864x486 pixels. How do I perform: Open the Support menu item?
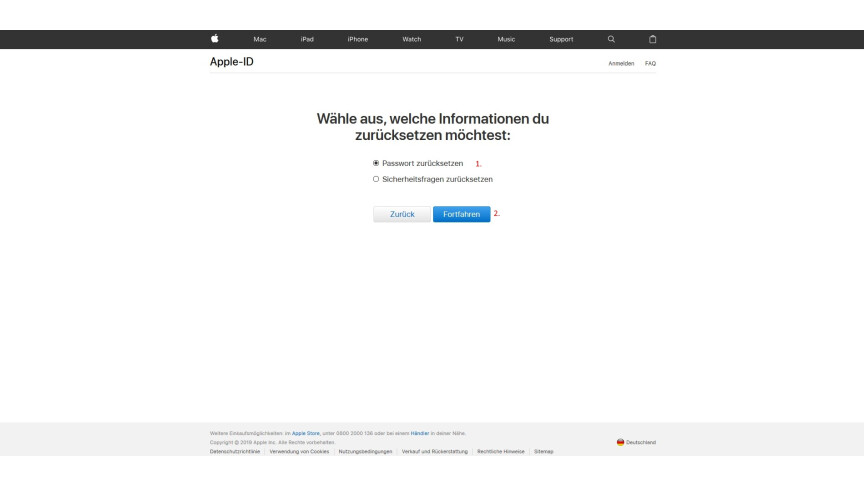[x=561, y=39]
